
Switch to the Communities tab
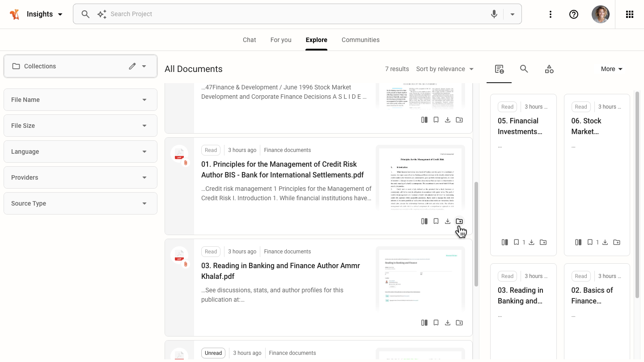click(360, 40)
